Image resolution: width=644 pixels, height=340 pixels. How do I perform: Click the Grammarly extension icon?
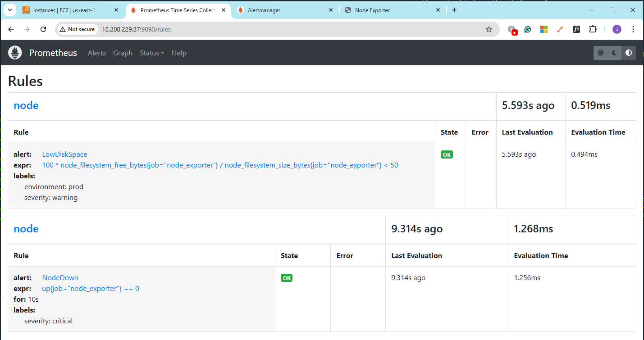tap(528, 29)
